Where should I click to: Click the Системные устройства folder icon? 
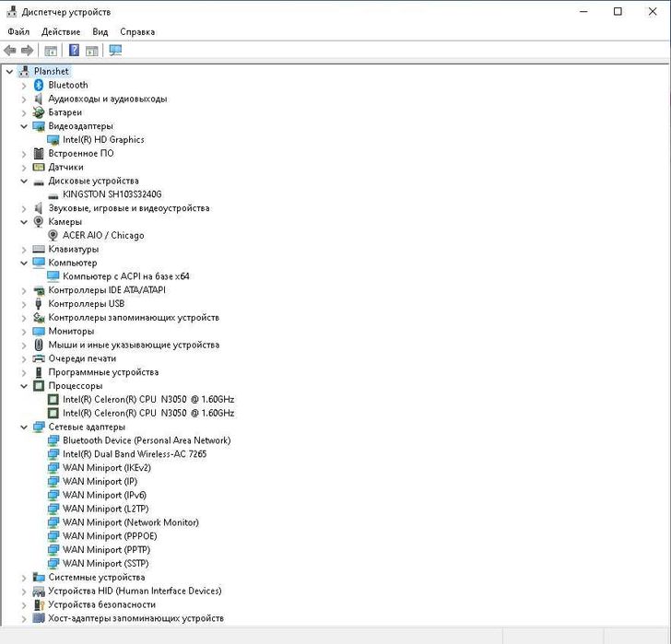[x=39, y=578]
